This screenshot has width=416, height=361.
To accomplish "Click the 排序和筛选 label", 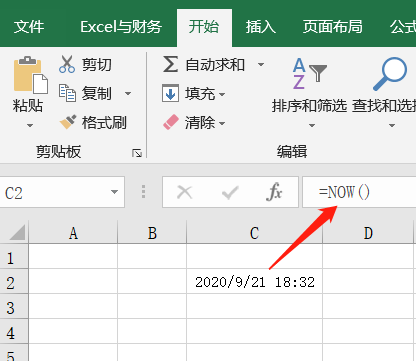I will pyautogui.click(x=310, y=106).
